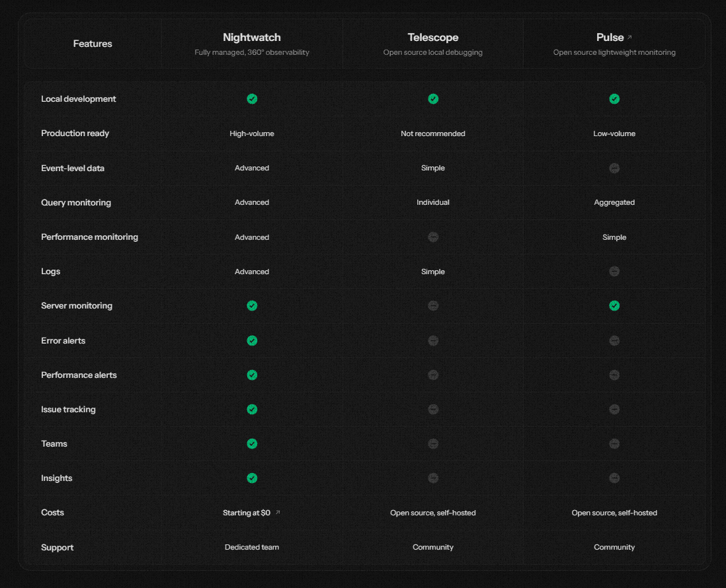Click the green checkmark for Nightwatch Local development
This screenshot has height=588, width=726.
click(252, 99)
